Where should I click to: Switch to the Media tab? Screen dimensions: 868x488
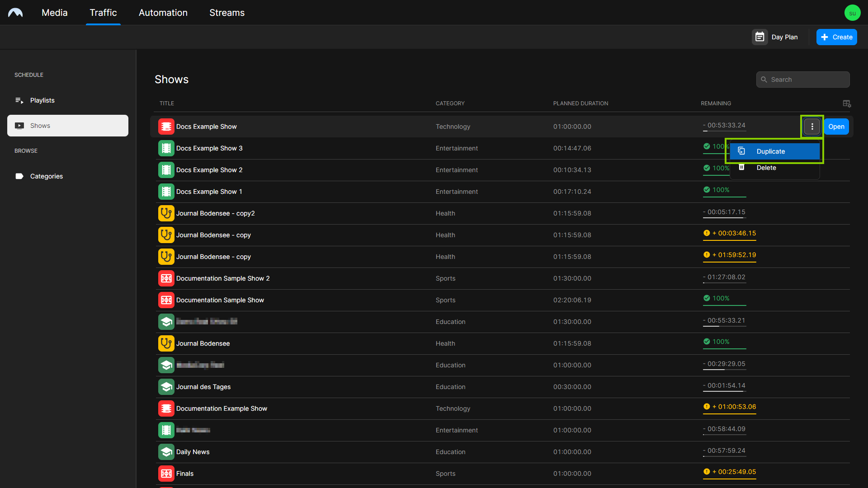[55, 13]
